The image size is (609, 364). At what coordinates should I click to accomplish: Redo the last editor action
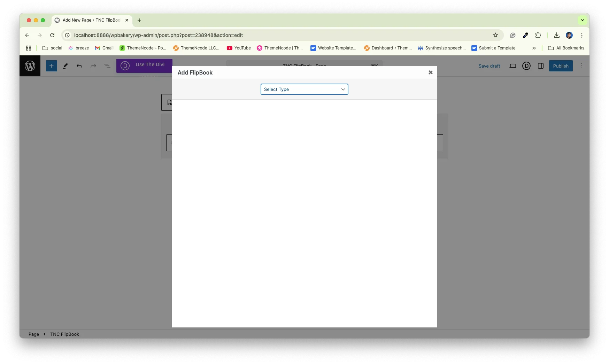point(93,66)
